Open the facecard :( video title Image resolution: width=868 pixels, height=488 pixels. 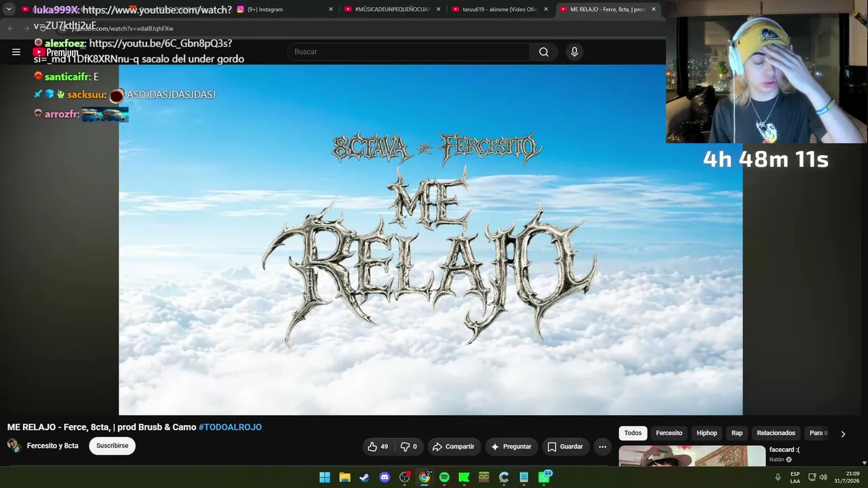(x=785, y=449)
